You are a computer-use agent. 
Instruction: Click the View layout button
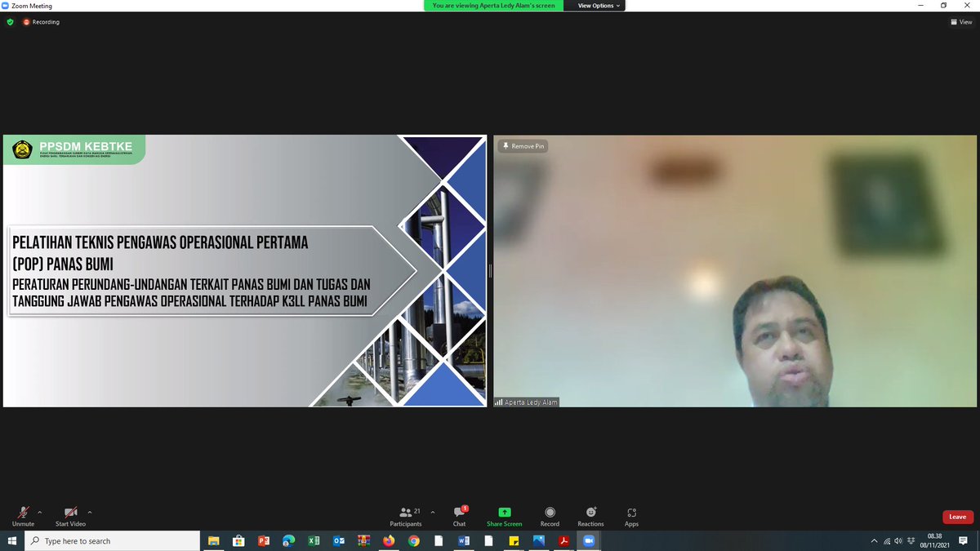coord(961,22)
